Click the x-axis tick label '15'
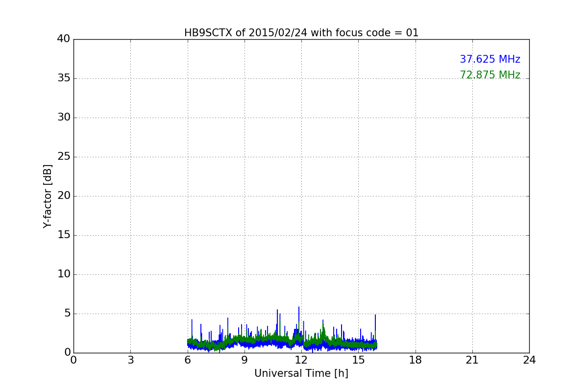Image resolution: width=588 pixels, height=392 pixels. pyautogui.click(x=358, y=360)
